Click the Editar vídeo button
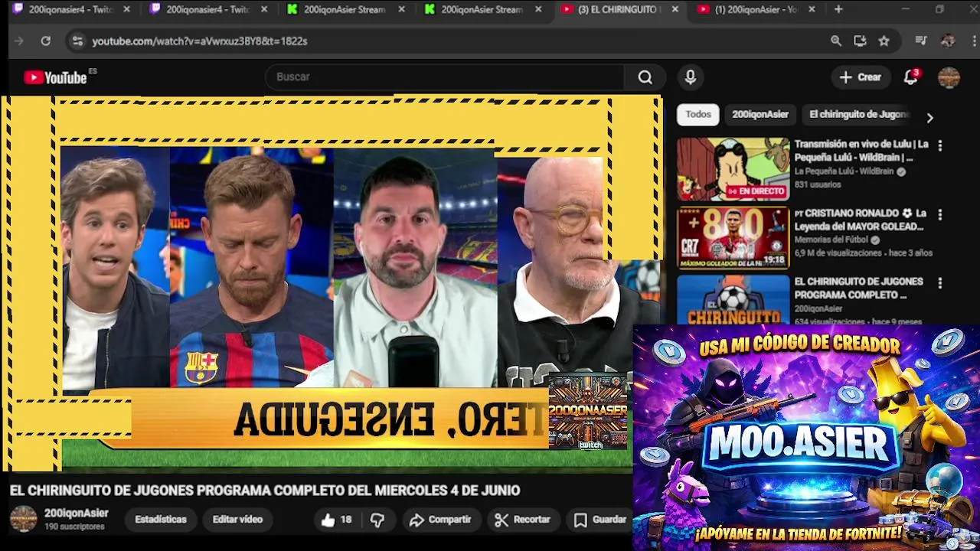 [x=237, y=520]
